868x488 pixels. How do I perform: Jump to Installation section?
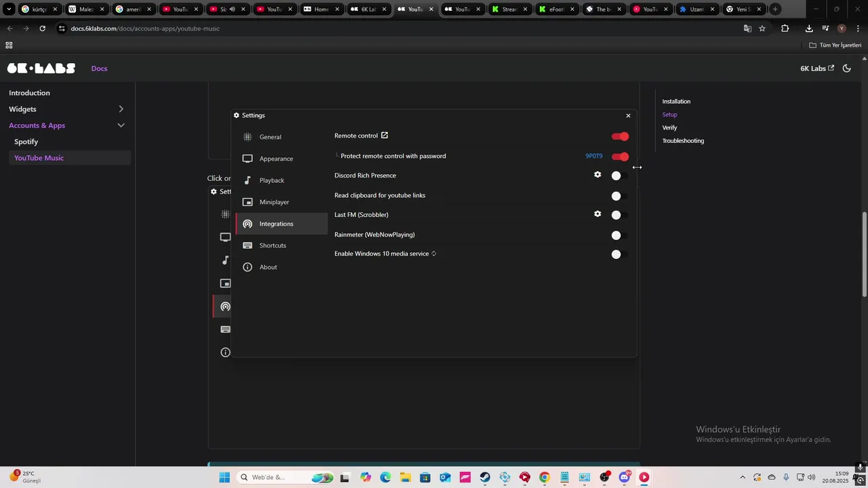(x=676, y=102)
